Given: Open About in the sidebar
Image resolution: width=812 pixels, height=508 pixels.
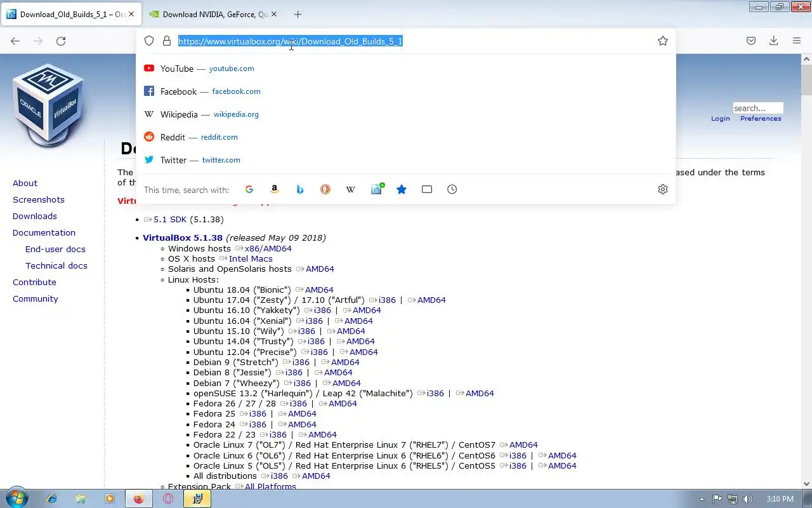Looking at the screenshot, I should [x=25, y=183].
